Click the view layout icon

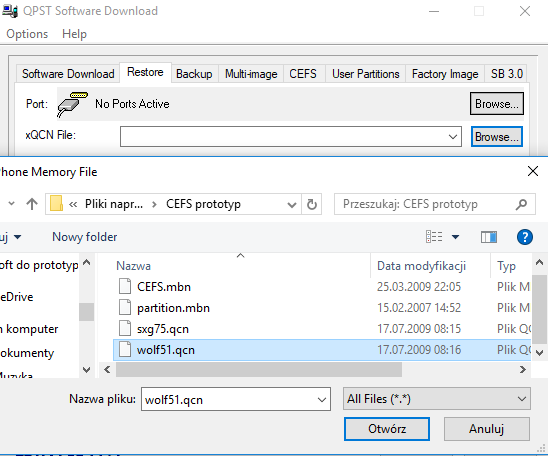[x=434, y=237]
